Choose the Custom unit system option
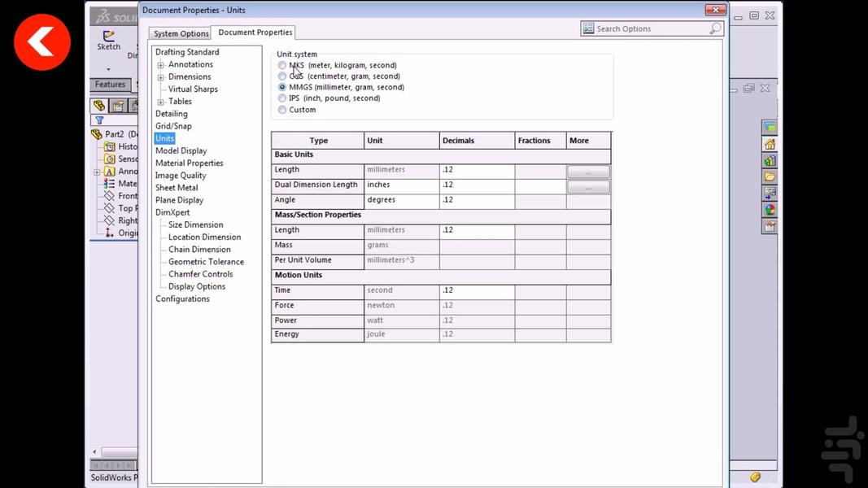 coord(282,109)
